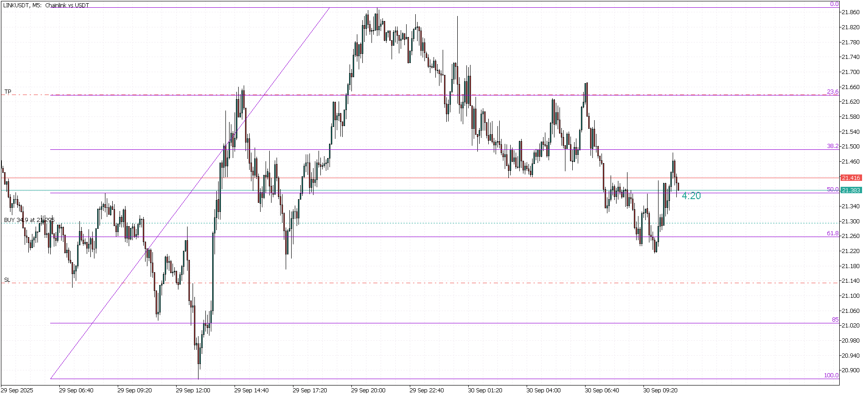Click 20.900 on the price scale
Viewport: 868px width, 396px height.
[x=850, y=370]
